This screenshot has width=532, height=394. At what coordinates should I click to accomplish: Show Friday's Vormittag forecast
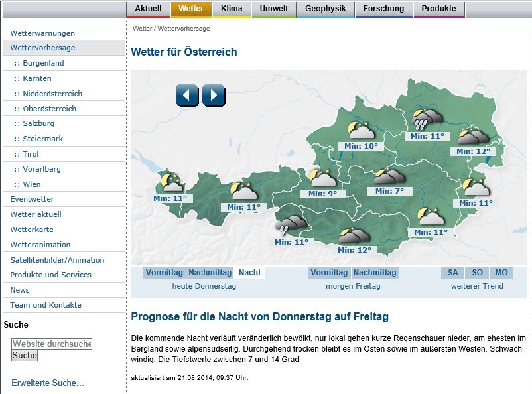[329, 273]
